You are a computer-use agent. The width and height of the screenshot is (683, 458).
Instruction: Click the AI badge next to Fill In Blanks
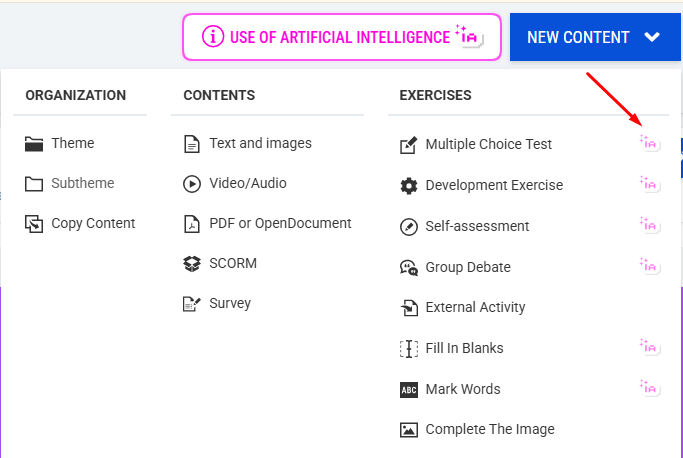[x=649, y=347]
